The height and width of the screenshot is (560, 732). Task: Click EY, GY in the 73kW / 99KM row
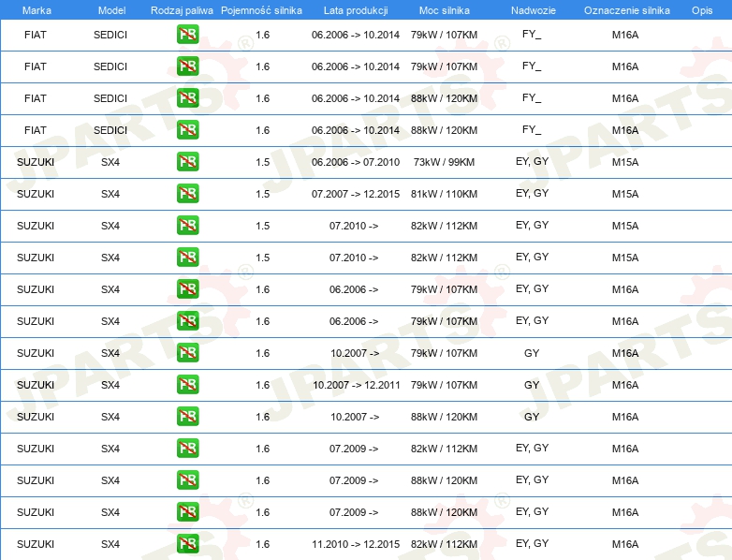click(x=533, y=162)
